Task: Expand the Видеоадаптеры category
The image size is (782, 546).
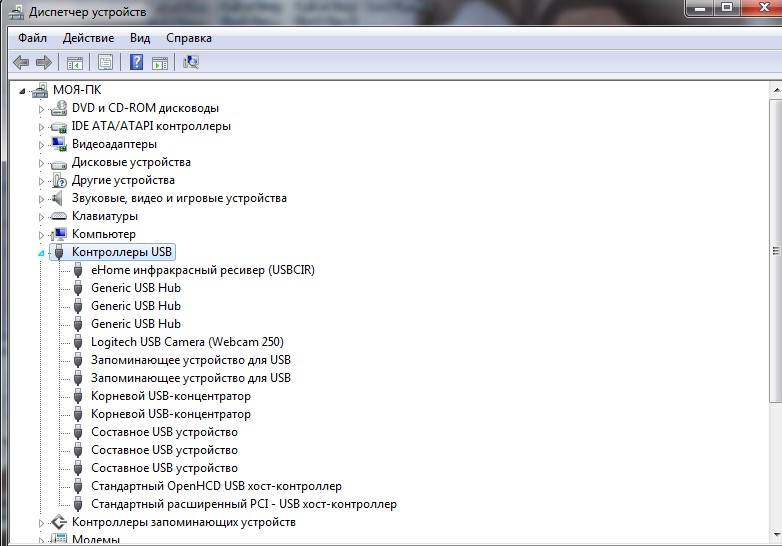Action: pyautogui.click(x=41, y=145)
